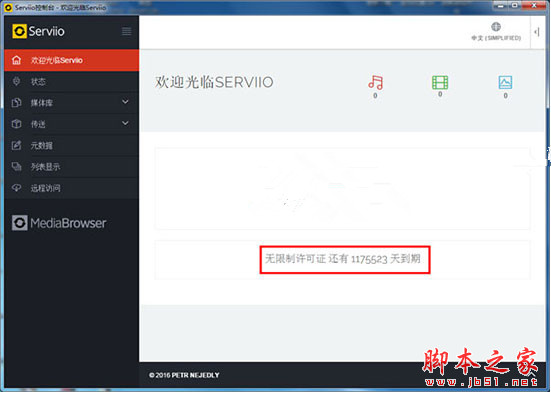Toggle the sidebar hamburger menu icon
551x394 pixels.
point(127,31)
